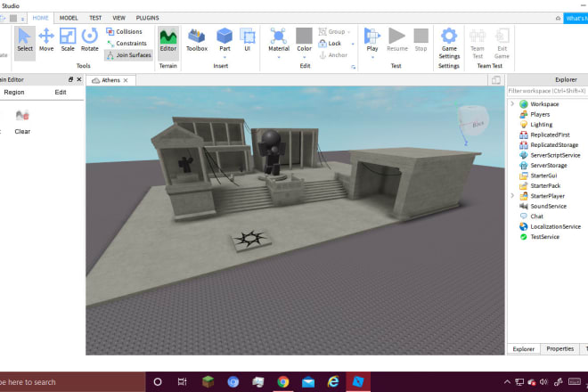Start a Team Test
The height and width of the screenshot is (392, 588).
(x=478, y=43)
